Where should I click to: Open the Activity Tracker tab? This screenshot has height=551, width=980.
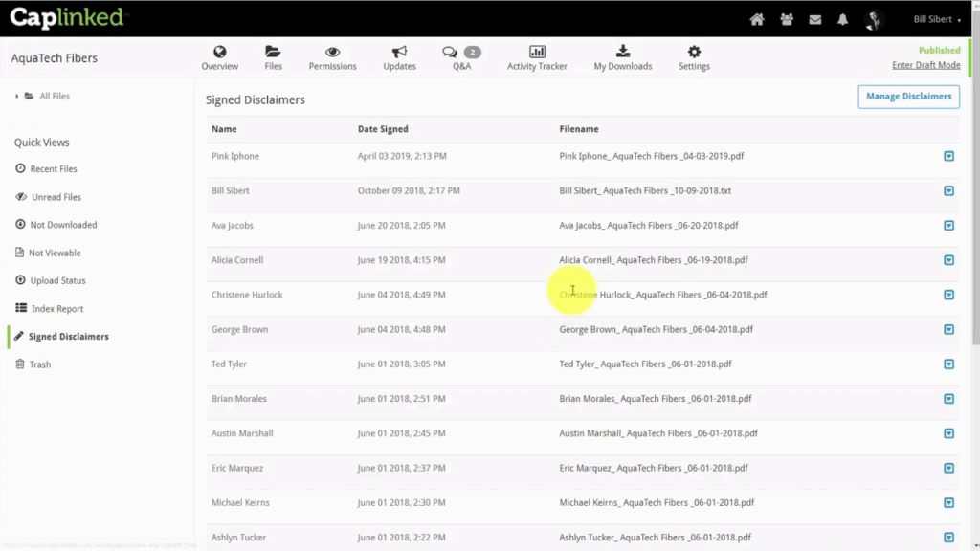[537, 58]
